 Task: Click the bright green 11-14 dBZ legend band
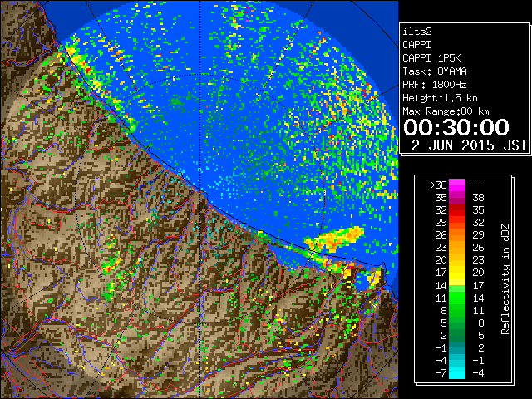(x=457, y=298)
